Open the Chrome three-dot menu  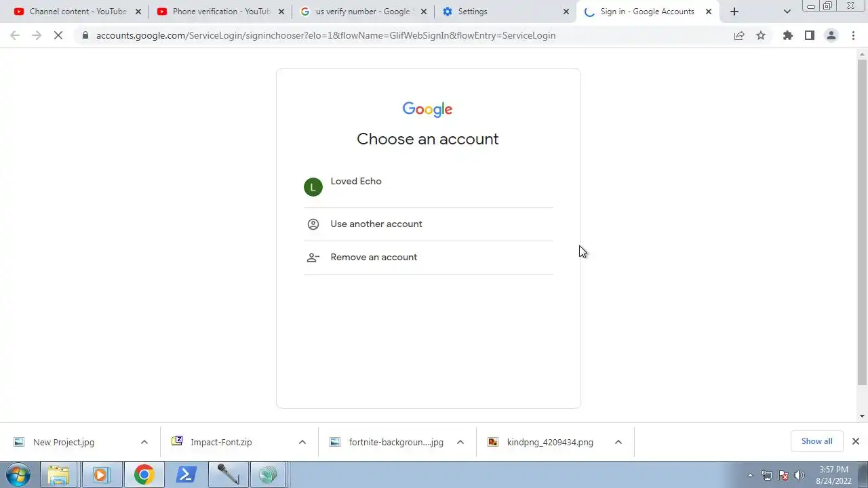click(853, 35)
